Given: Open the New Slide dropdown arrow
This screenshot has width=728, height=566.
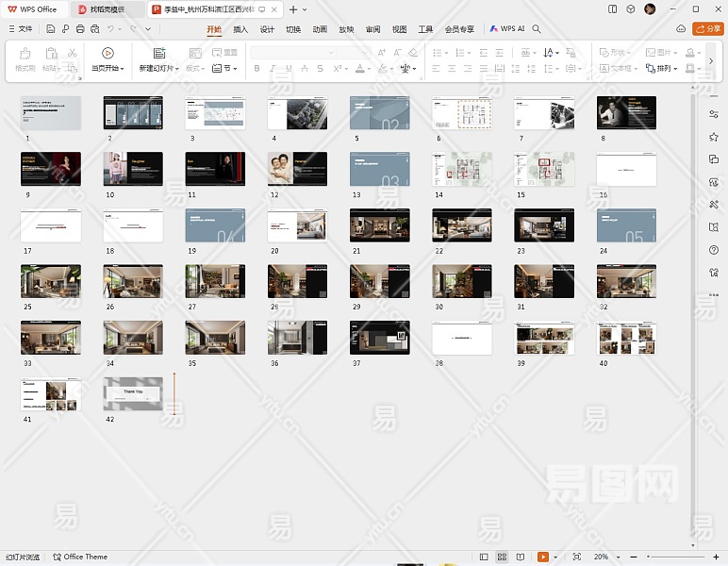Looking at the screenshot, I should (177, 69).
